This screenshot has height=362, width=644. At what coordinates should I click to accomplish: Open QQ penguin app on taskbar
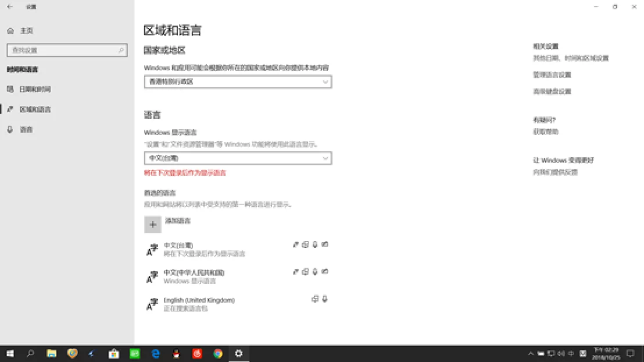[x=176, y=353]
